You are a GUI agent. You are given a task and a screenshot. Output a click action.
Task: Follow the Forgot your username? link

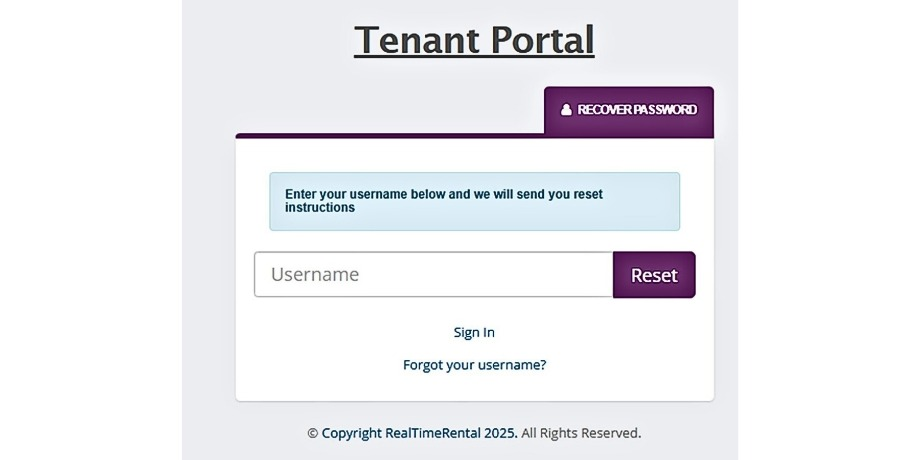click(x=474, y=365)
